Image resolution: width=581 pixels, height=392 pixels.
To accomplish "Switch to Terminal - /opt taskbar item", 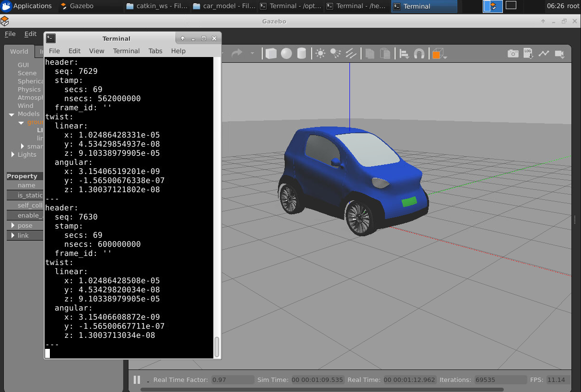I will [x=291, y=6].
